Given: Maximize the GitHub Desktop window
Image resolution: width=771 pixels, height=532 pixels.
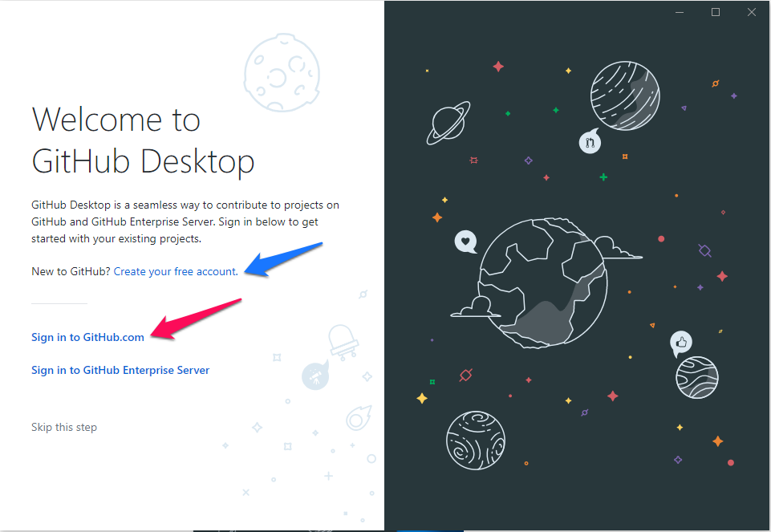Looking at the screenshot, I should 716,12.
